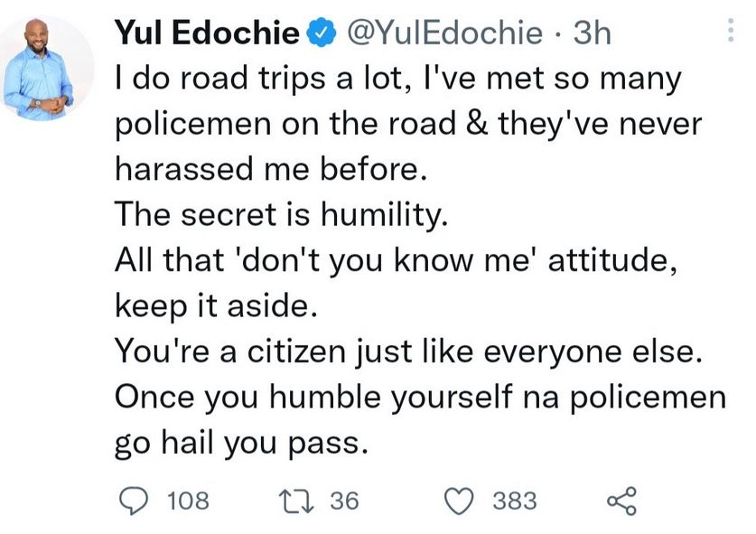Click the line "You're a citizen just like everyone else."
The height and width of the screenshot is (534, 756).
(x=407, y=351)
